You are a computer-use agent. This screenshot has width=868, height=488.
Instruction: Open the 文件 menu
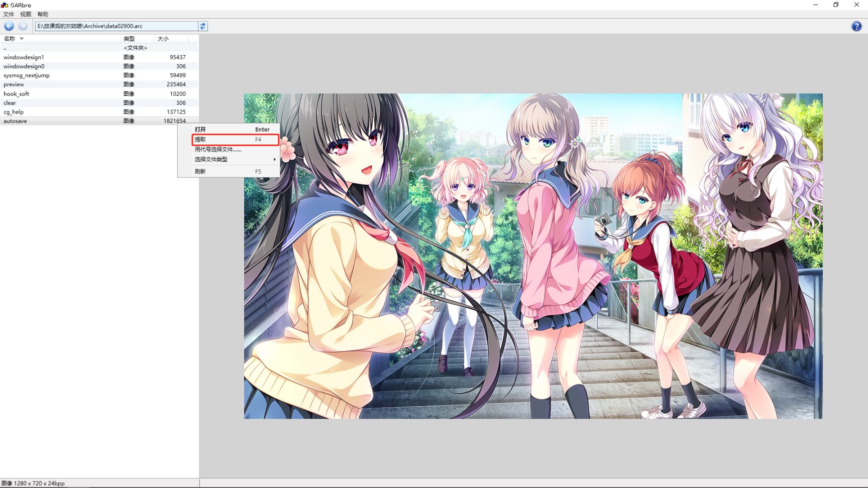pos(9,14)
